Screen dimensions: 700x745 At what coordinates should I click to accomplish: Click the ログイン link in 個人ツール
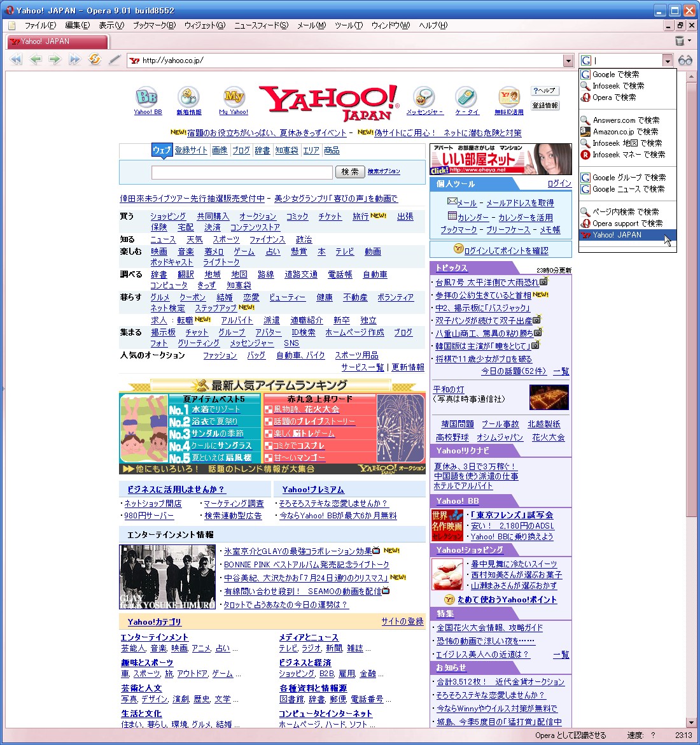pyautogui.click(x=559, y=183)
